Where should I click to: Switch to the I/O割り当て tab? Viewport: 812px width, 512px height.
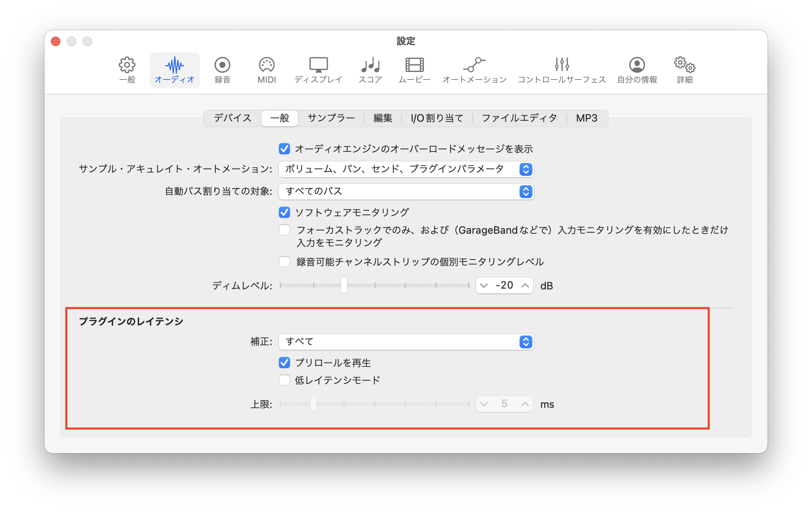(x=437, y=118)
